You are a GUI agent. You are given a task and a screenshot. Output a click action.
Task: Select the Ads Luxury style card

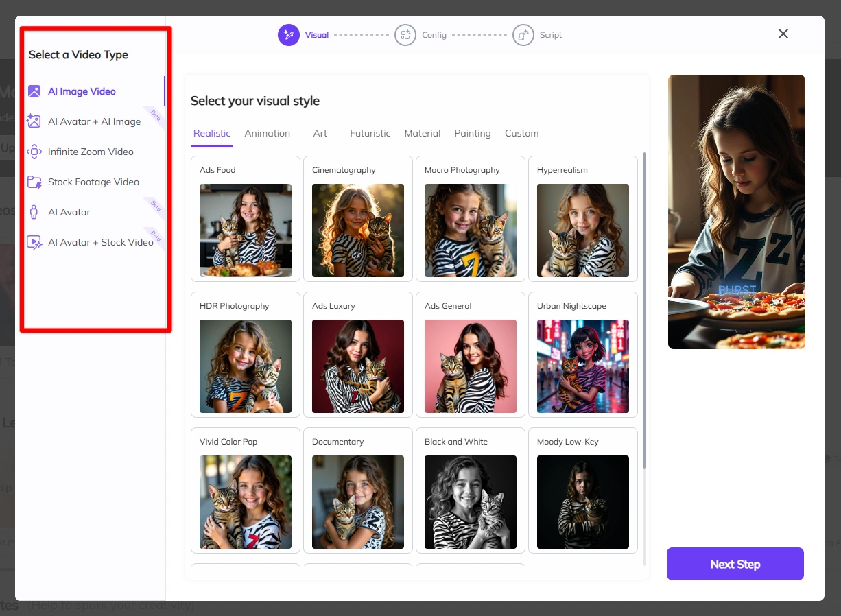point(358,355)
